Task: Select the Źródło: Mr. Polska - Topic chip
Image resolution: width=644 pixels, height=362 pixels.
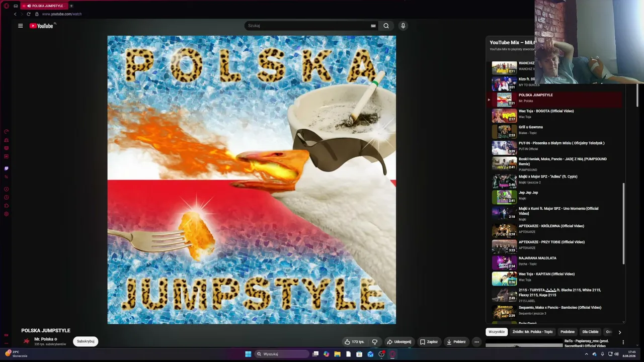Action: pos(532,332)
